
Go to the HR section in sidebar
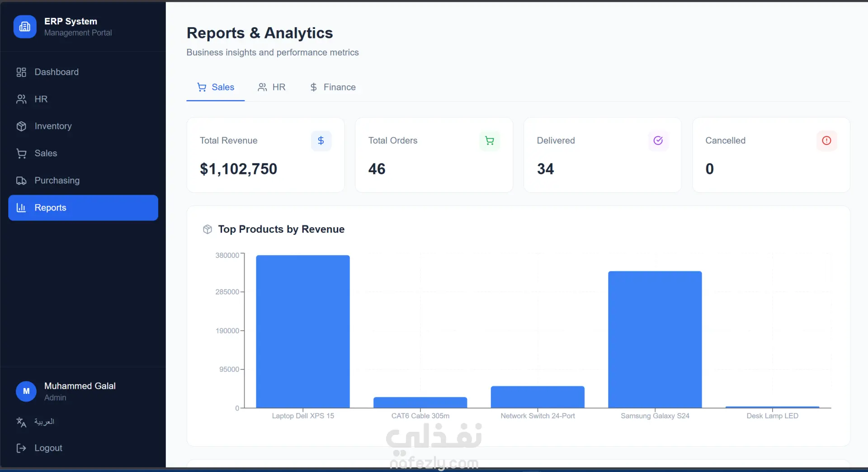(83, 99)
